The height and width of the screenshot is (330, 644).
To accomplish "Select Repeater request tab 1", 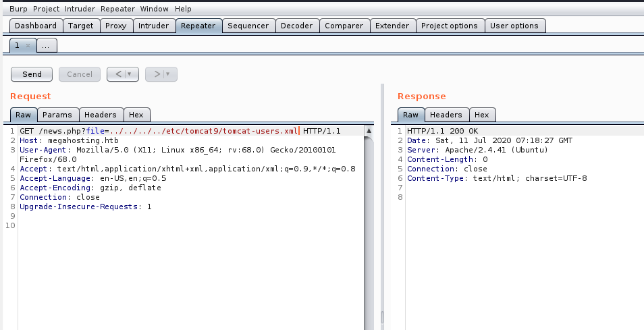I will coord(18,45).
